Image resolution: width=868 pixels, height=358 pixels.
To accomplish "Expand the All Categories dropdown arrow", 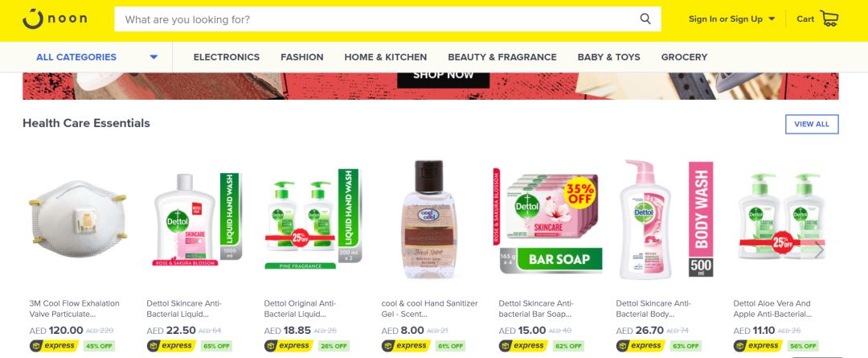I will 154,57.
